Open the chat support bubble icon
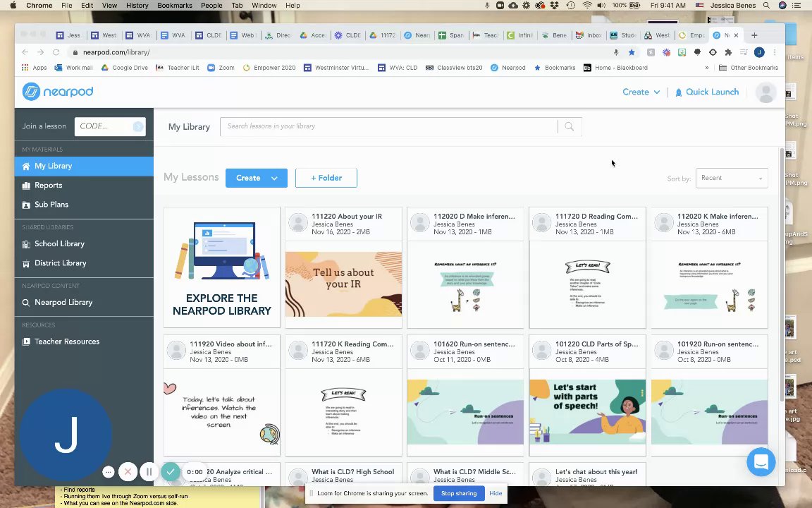812x508 pixels. pyautogui.click(x=761, y=462)
